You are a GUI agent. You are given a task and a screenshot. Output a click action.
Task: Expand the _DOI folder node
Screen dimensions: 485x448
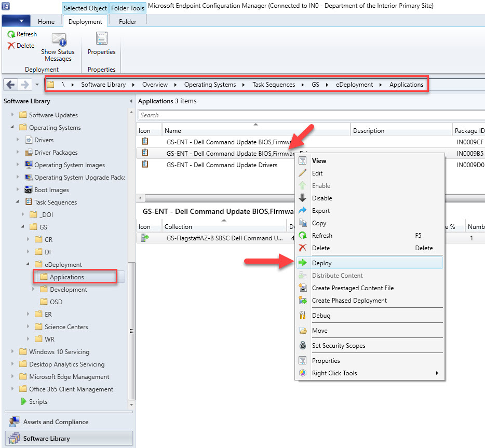tap(23, 214)
